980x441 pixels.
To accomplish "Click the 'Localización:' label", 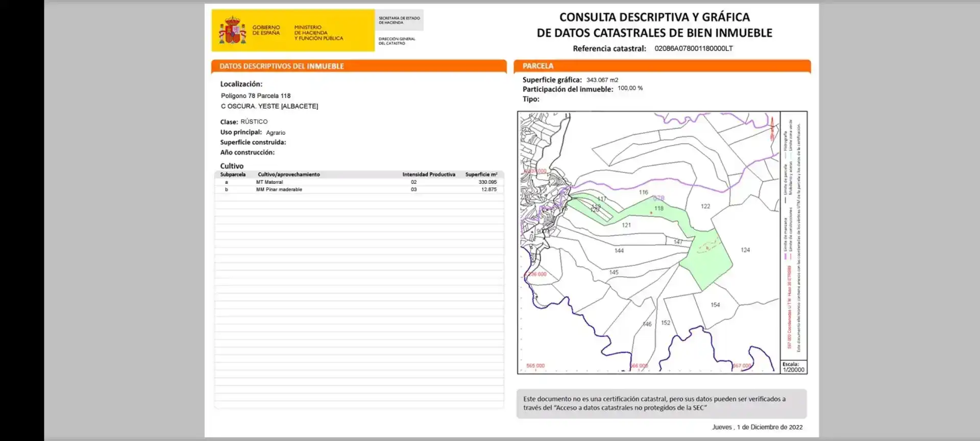I will pyautogui.click(x=241, y=84).
